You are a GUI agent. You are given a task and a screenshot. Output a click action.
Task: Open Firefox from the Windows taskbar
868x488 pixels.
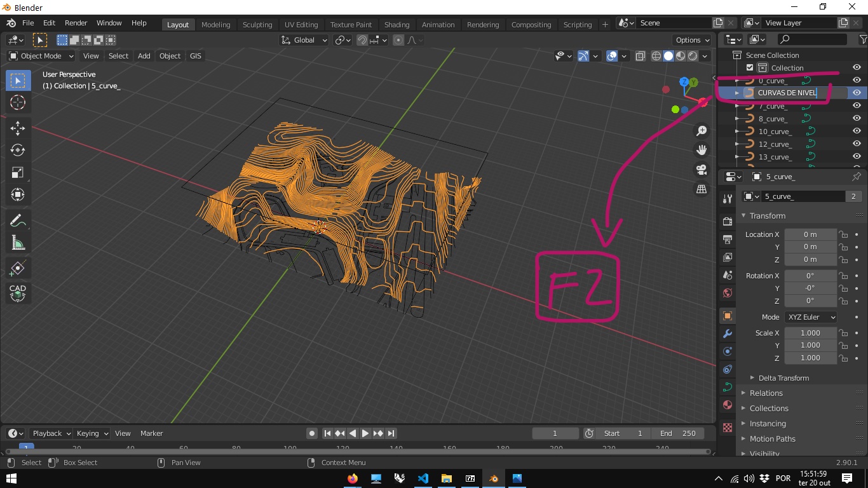353,478
